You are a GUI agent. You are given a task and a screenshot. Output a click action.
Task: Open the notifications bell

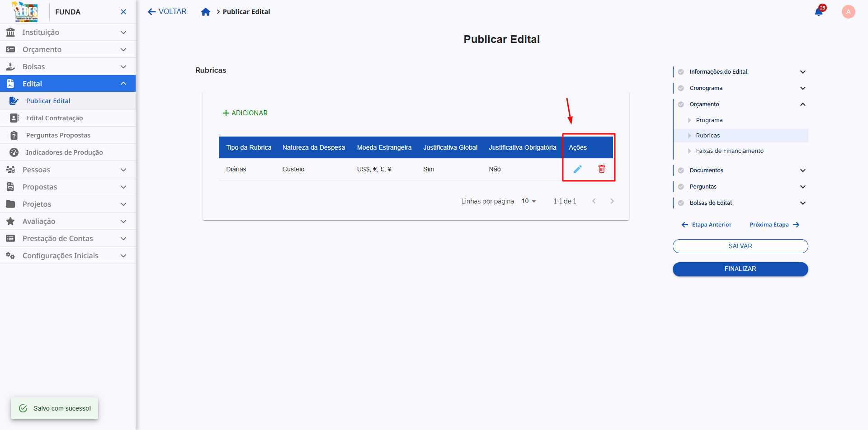pyautogui.click(x=819, y=12)
